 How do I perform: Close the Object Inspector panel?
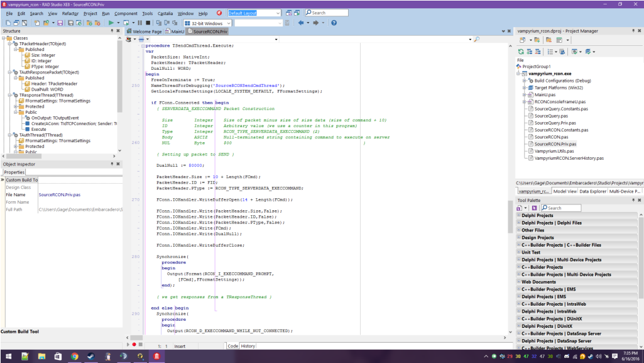click(x=118, y=164)
